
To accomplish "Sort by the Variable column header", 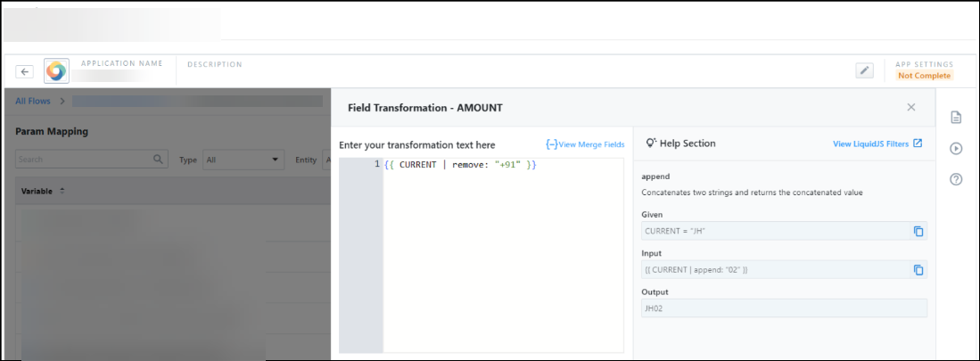I will (x=43, y=191).
